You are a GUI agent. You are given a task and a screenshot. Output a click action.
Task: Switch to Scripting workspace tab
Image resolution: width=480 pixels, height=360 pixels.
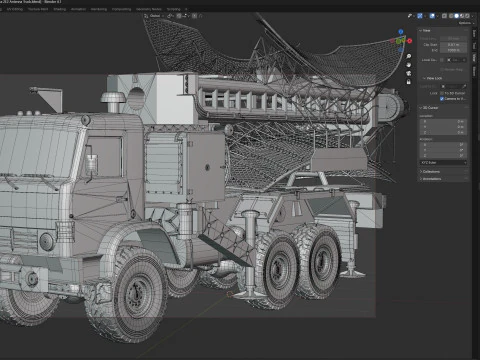pyautogui.click(x=173, y=9)
